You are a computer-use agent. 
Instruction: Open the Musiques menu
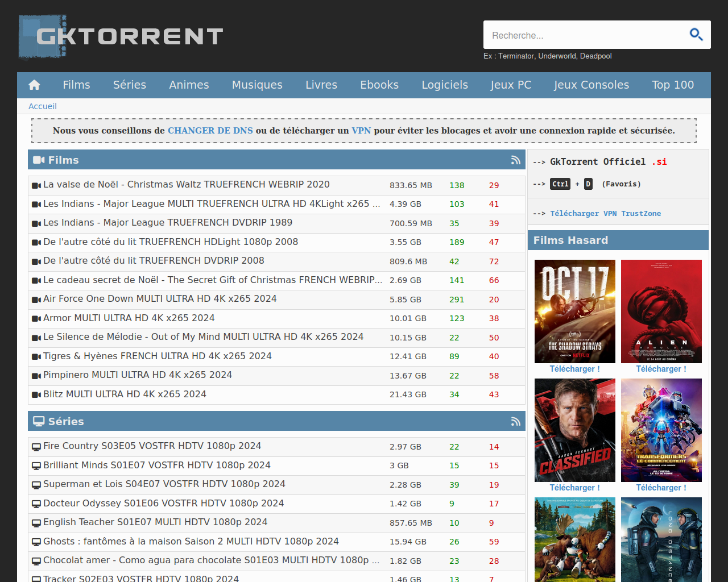pyautogui.click(x=257, y=85)
